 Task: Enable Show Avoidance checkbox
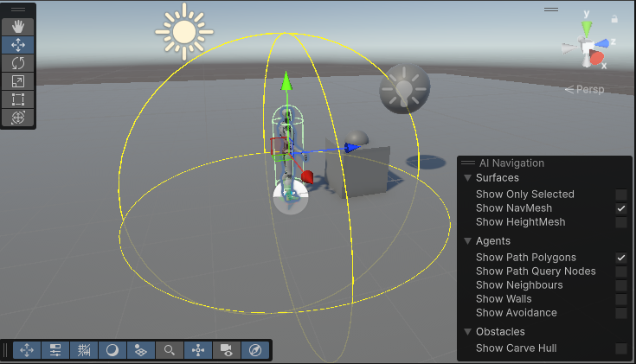[621, 313]
